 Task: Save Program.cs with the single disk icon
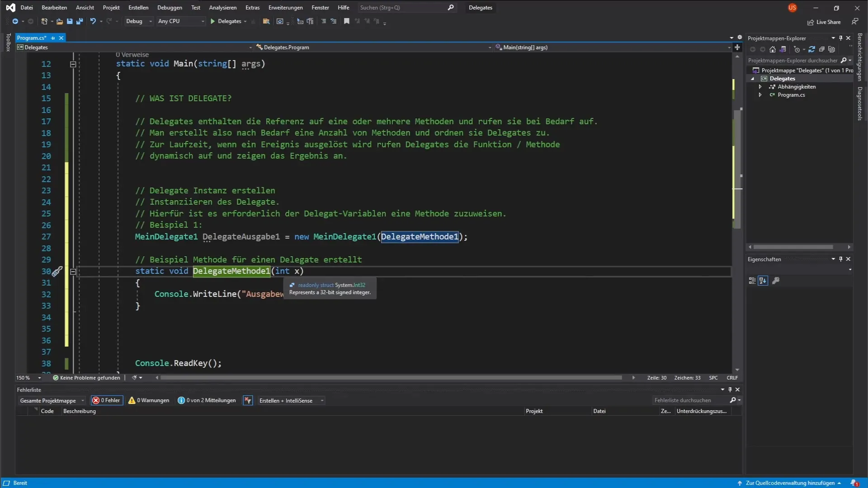point(70,21)
